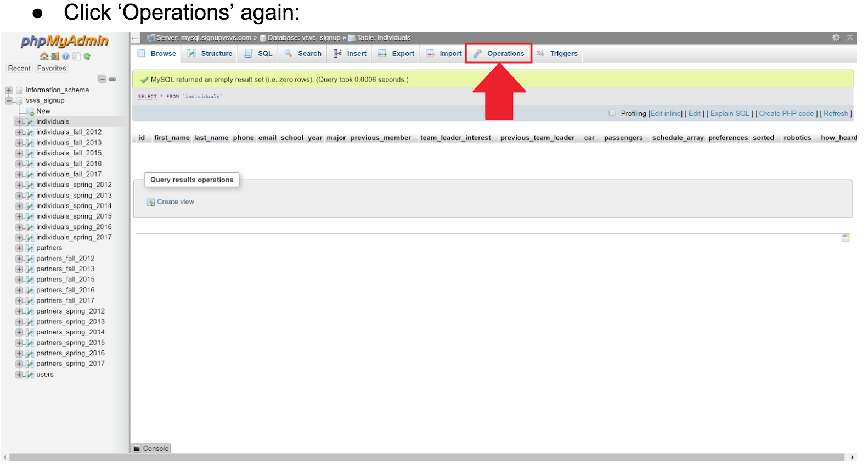This screenshot has width=868, height=469.
Task: Select individuals_fall_2017 in the tree
Action: click(x=69, y=175)
